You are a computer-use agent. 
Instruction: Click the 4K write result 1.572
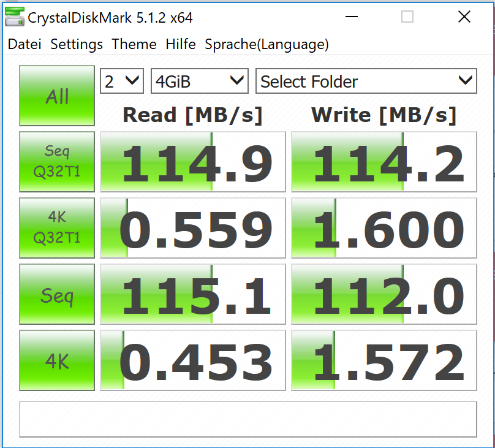(x=384, y=360)
